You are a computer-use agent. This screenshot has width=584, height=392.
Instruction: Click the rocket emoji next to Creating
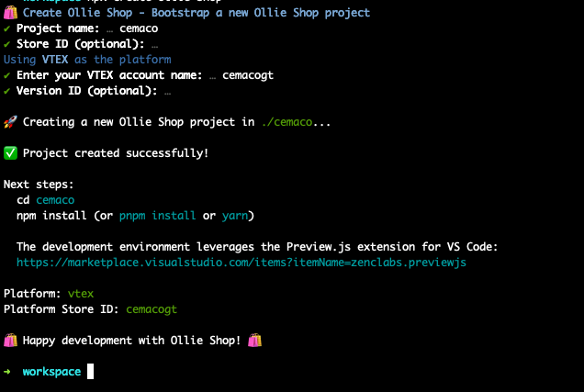pos(10,122)
